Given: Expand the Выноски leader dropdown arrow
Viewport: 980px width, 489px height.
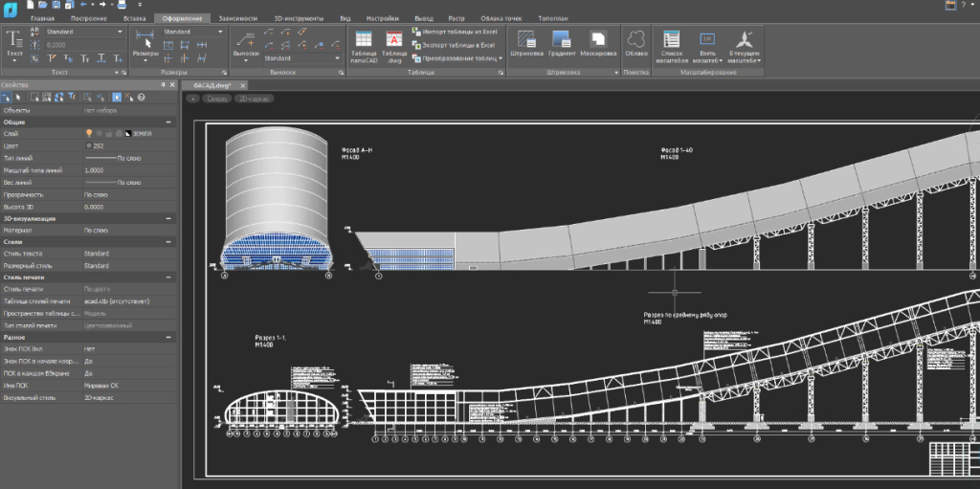Looking at the screenshot, I should 246,60.
